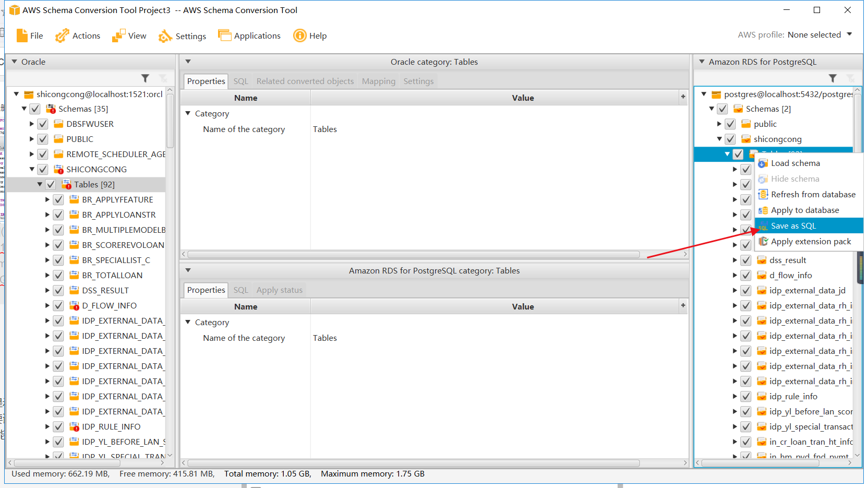Click the Apply to database icon
Screen dimensions: 868x488
click(x=763, y=210)
